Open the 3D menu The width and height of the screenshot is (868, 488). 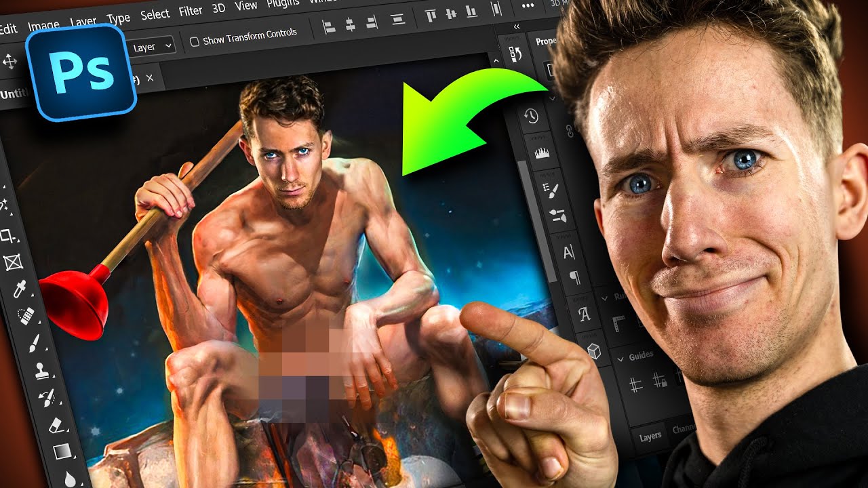218,8
